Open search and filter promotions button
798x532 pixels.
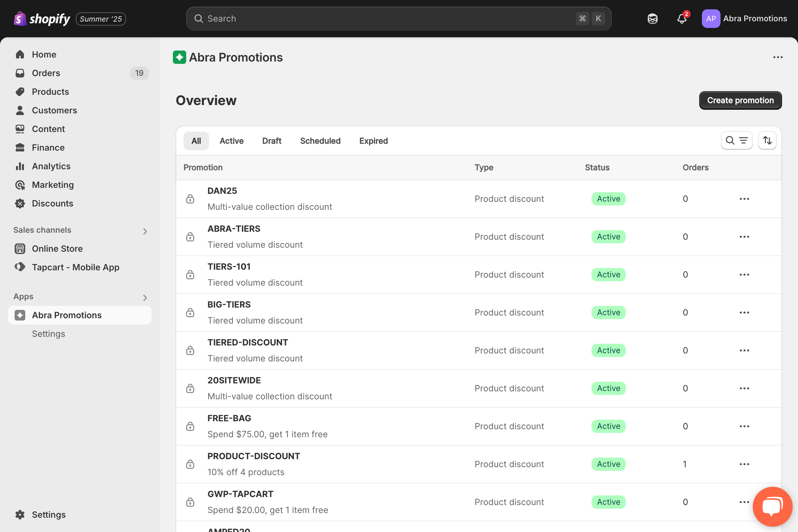point(736,140)
